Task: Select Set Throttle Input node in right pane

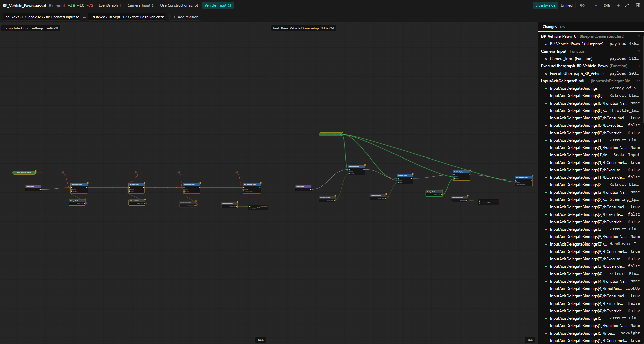Action: tap(356, 170)
